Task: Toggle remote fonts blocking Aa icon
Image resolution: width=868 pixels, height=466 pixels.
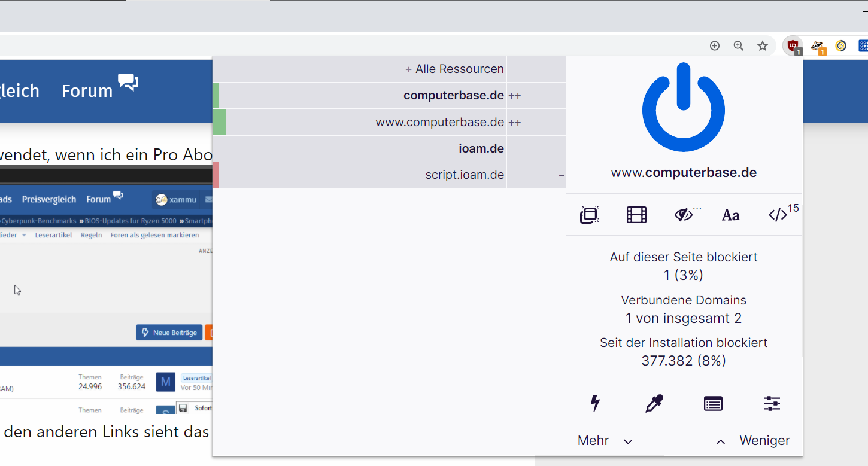Action: coord(730,215)
